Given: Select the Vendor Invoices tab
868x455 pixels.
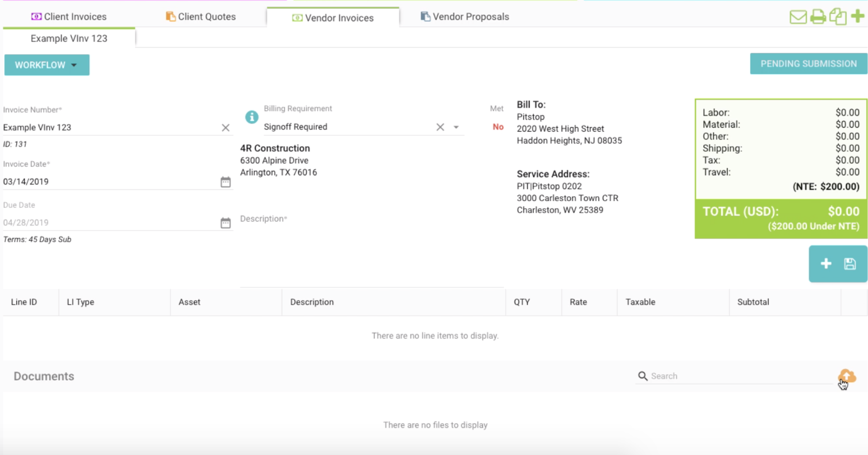Looking at the screenshot, I should coord(333,18).
